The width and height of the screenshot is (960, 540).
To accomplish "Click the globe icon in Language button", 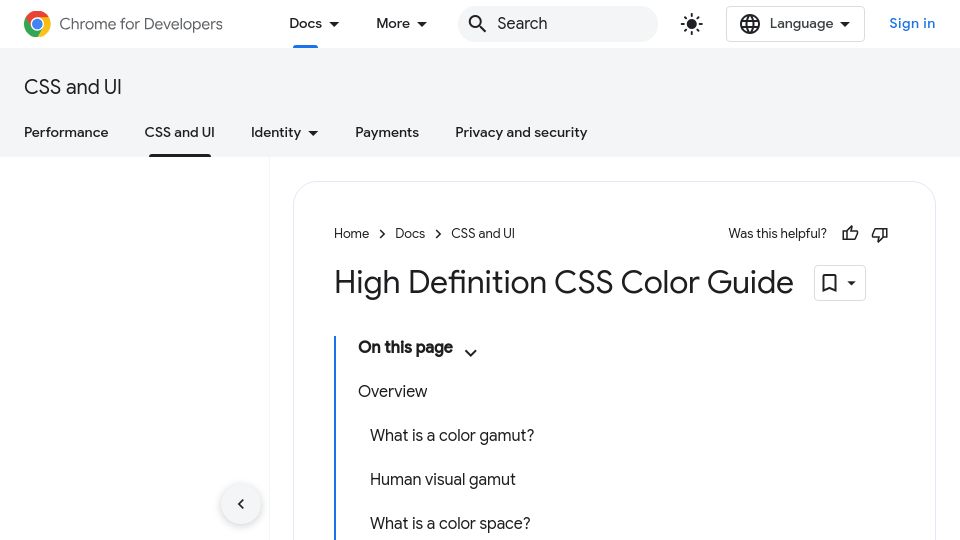I will click(749, 24).
